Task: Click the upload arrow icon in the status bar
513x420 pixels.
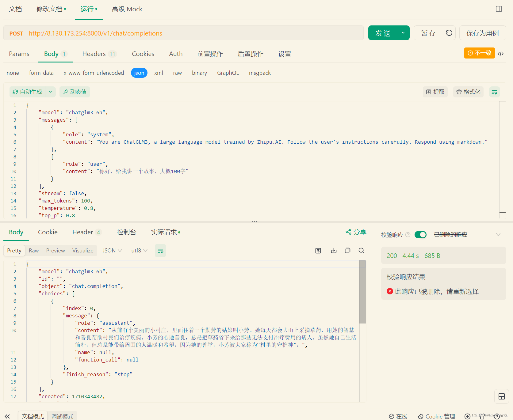Action: 467,416
